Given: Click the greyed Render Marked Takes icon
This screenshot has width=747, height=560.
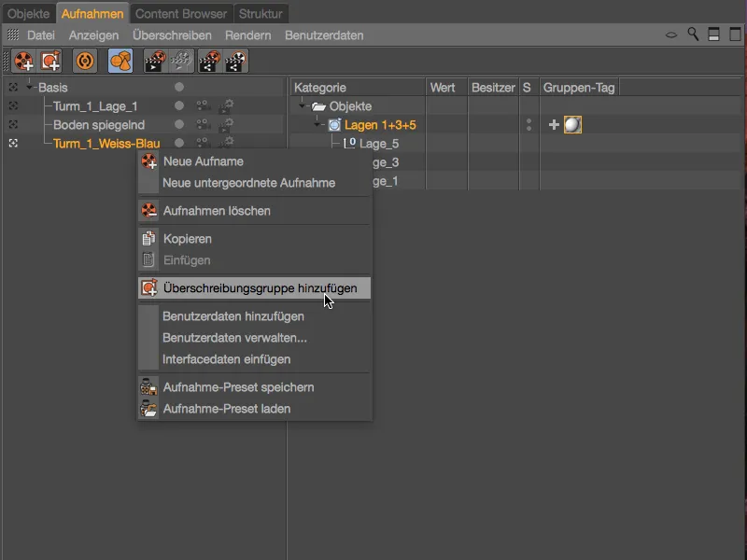Looking at the screenshot, I should 181,61.
